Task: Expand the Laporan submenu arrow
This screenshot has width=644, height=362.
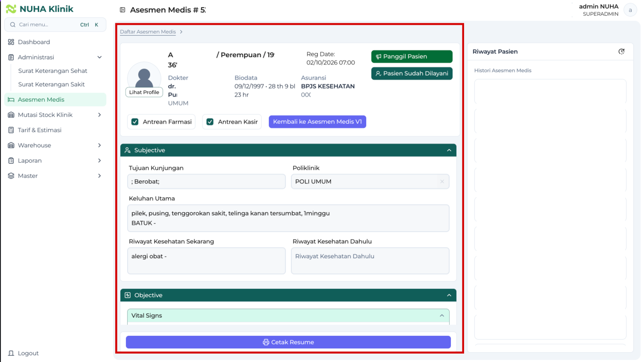Action: (x=99, y=160)
